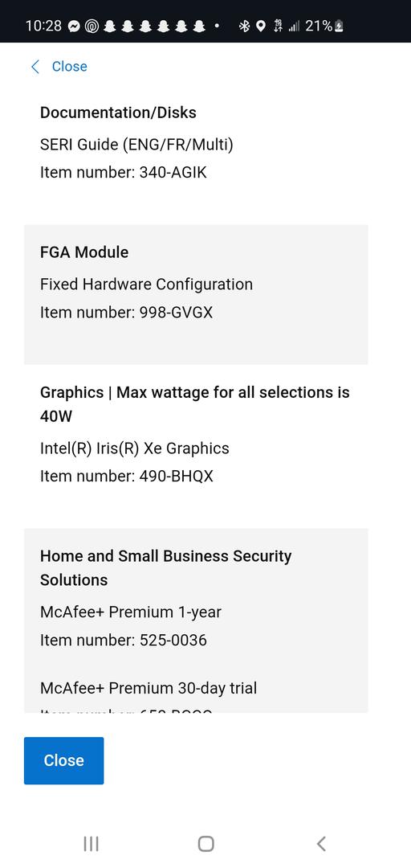Tap Intel(R) Iris(R) Xe Graphics entry
This screenshot has width=411, height=868.
coord(134,448)
